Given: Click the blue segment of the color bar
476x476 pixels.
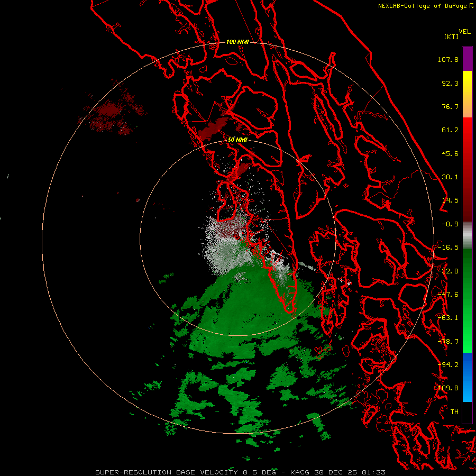Looking at the screenshot, I should (x=467, y=377).
